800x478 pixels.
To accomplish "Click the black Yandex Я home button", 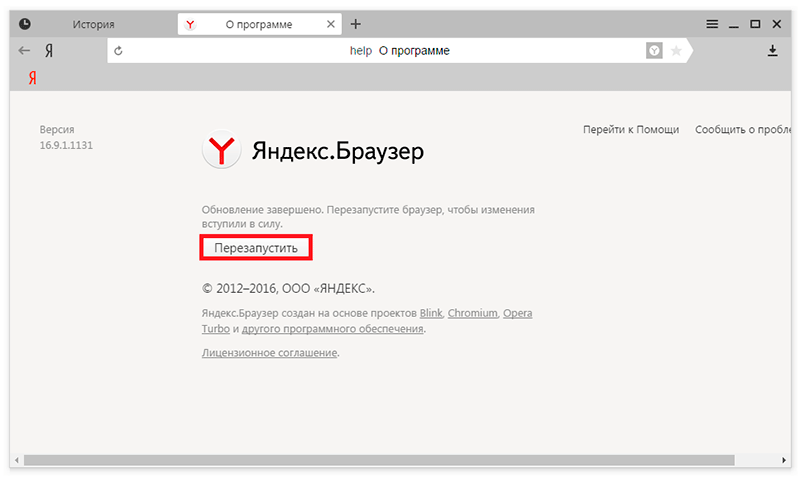I will coord(49,51).
